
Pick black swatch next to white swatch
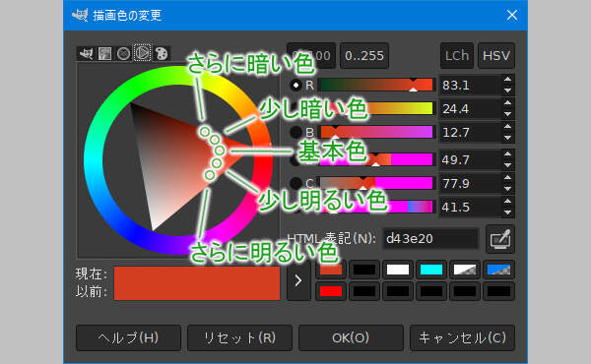pyautogui.click(x=364, y=270)
